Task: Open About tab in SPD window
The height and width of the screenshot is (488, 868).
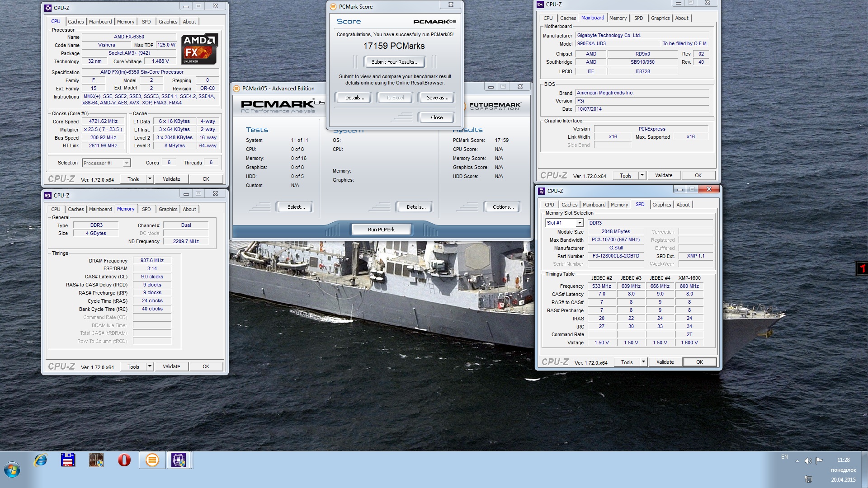Action: click(683, 205)
